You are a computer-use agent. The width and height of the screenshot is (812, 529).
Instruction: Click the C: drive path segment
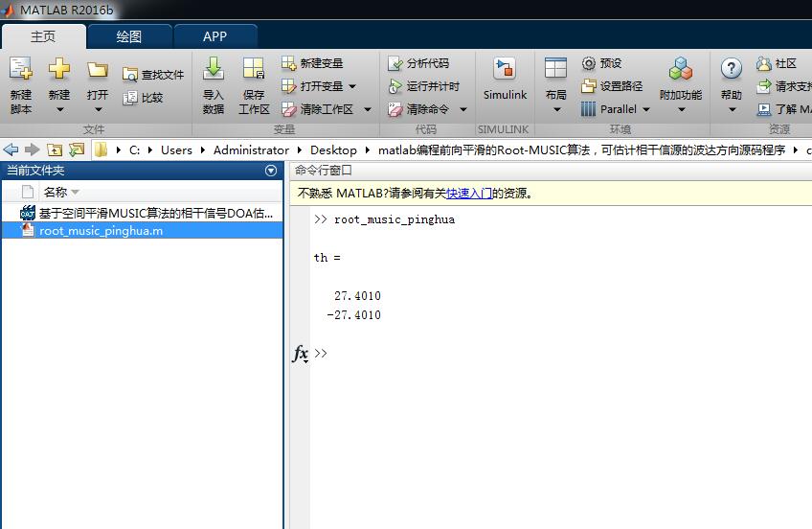[135, 150]
